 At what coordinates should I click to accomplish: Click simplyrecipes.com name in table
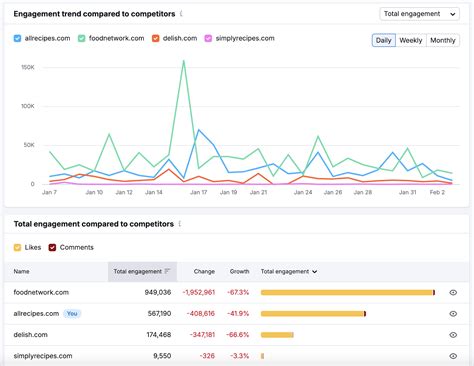click(x=43, y=356)
